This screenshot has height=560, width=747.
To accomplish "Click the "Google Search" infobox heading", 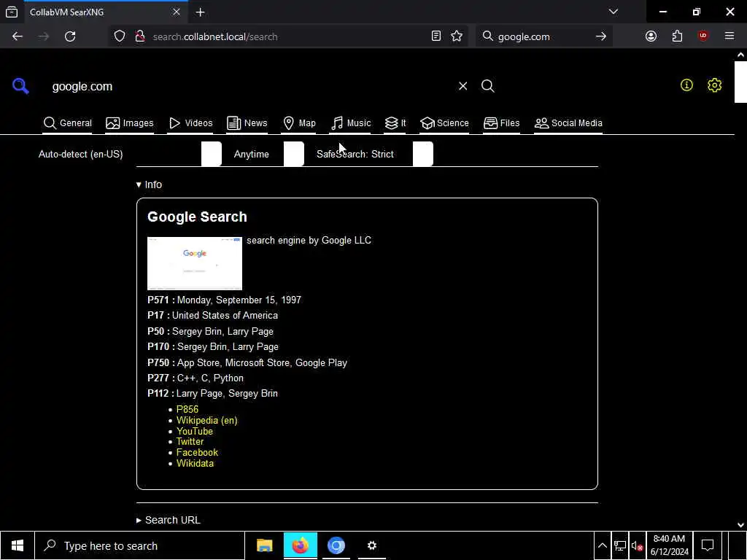I will (x=197, y=217).
